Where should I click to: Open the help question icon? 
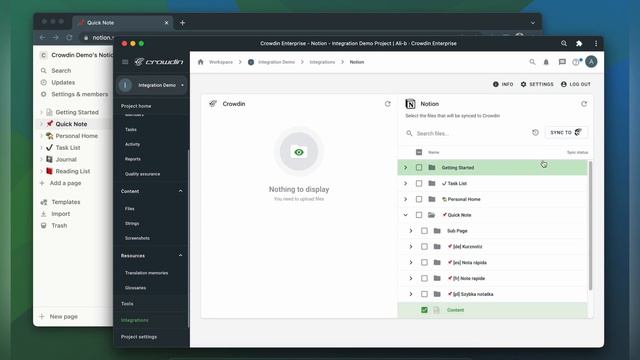point(576,62)
